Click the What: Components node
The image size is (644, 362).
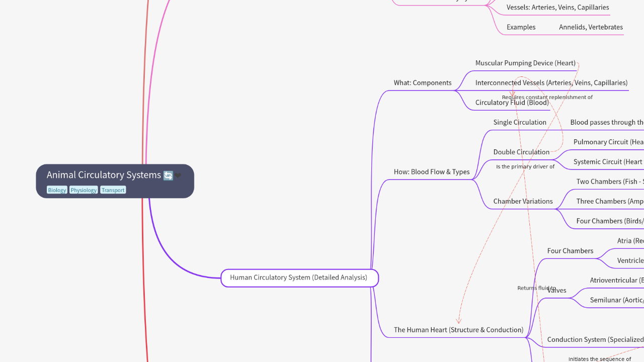tap(423, 83)
